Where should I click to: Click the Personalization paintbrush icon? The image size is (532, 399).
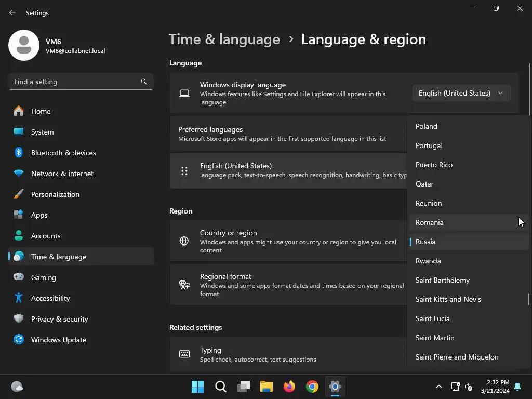(19, 194)
